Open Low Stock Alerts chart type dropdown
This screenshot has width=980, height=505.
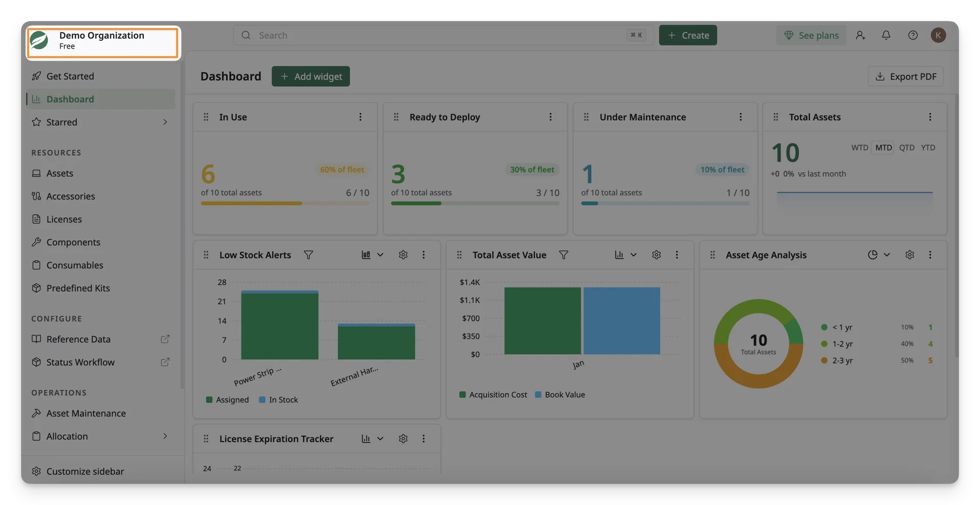(x=373, y=255)
